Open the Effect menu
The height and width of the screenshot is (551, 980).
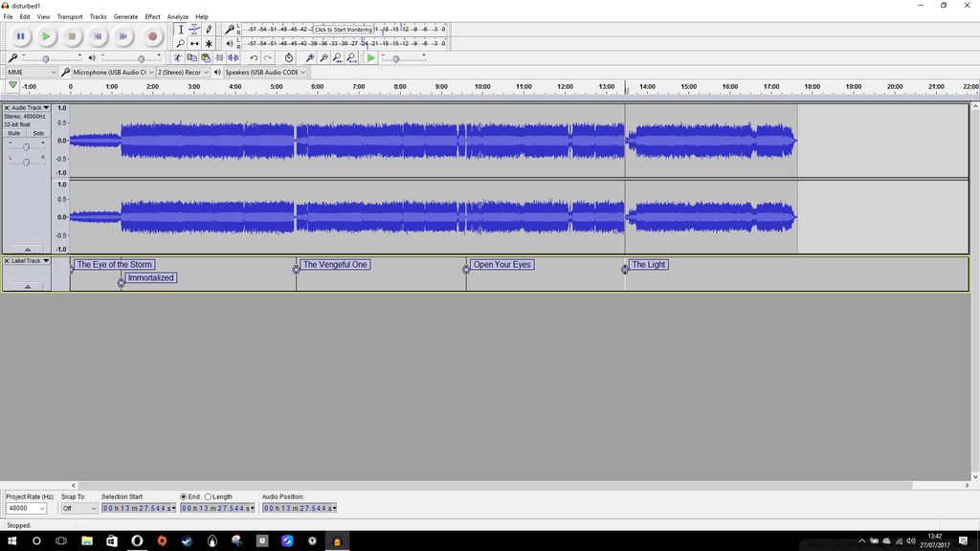click(x=152, y=16)
